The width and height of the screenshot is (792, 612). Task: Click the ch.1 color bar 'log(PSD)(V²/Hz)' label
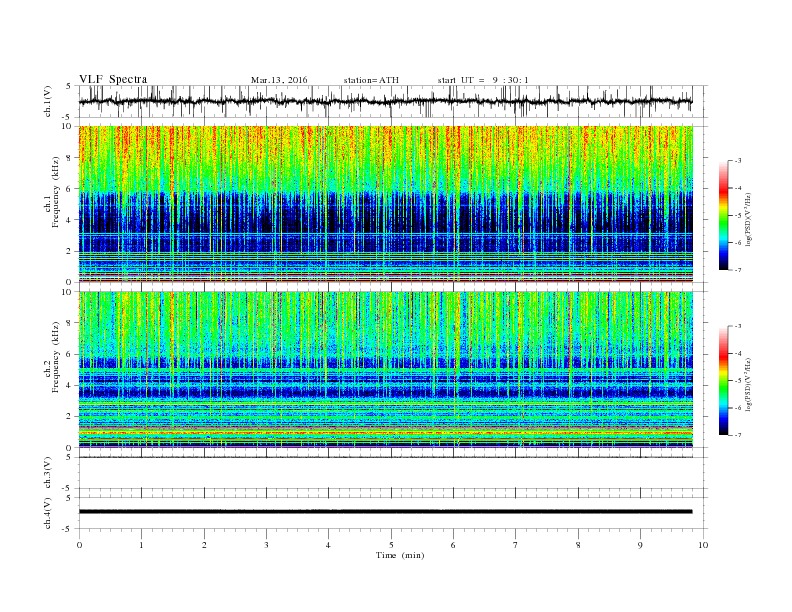(x=749, y=220)
